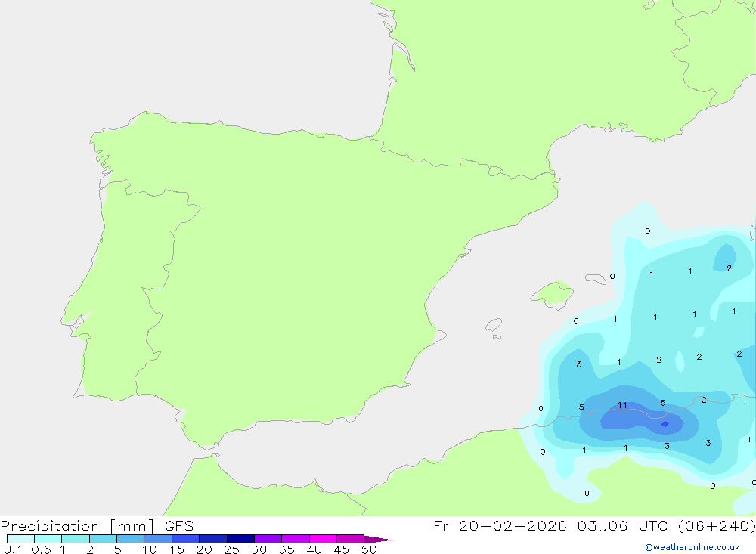Select the 2–5 mm legend color swatch

103,539
